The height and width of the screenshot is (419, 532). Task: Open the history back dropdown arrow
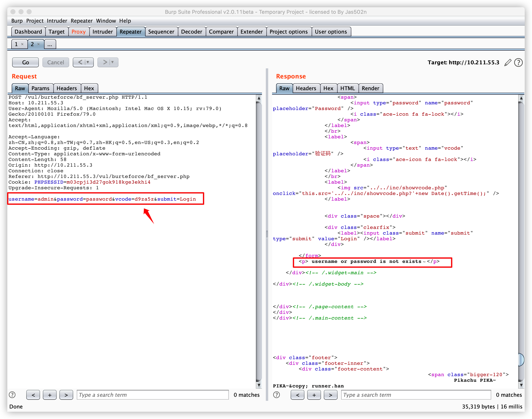[x=88, y=62]
